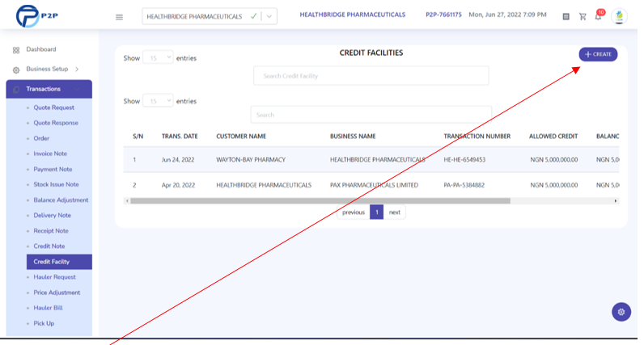
Task: Sort by TRANSACTION NUMBER column header
Action: (x=477, y=137)
